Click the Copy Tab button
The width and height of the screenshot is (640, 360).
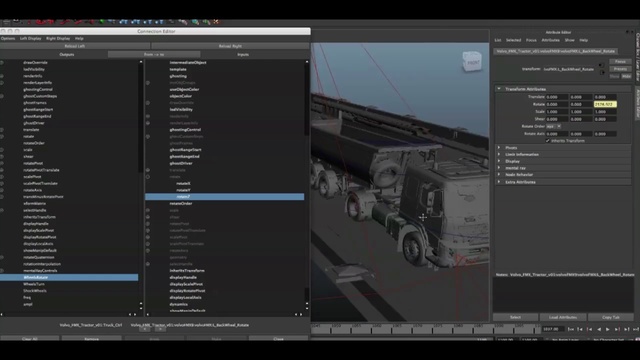(611, 317)
